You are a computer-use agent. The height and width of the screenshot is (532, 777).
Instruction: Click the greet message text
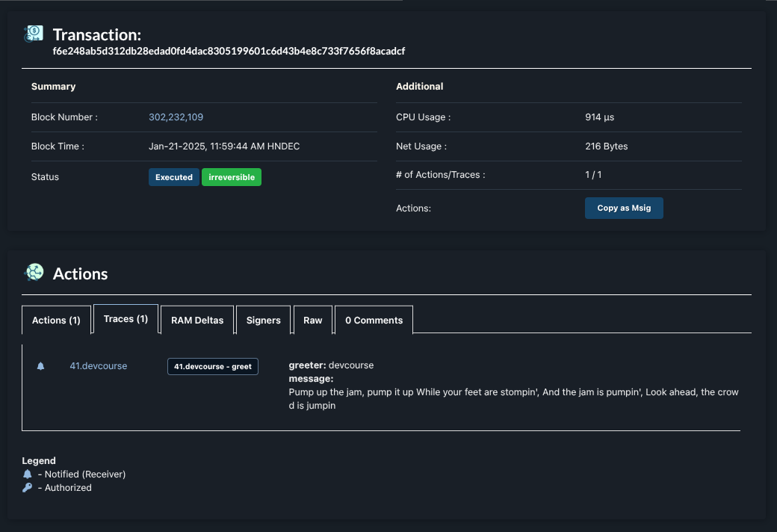tap(513, 398)
